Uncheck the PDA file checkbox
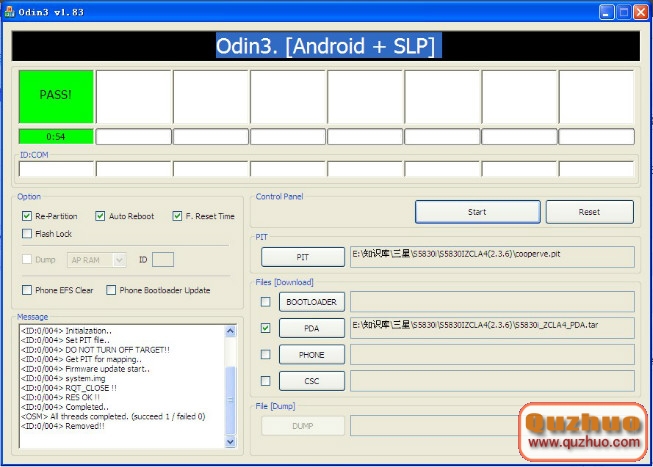 point(265,328)
